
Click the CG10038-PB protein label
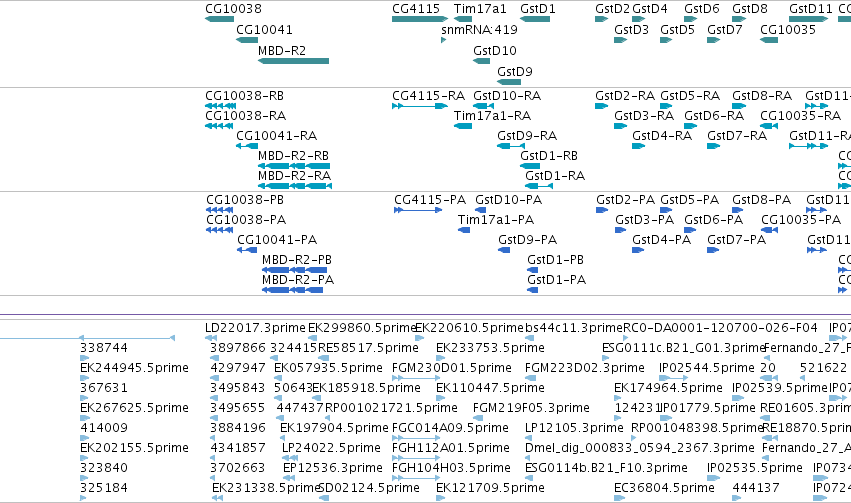[245, 200]
